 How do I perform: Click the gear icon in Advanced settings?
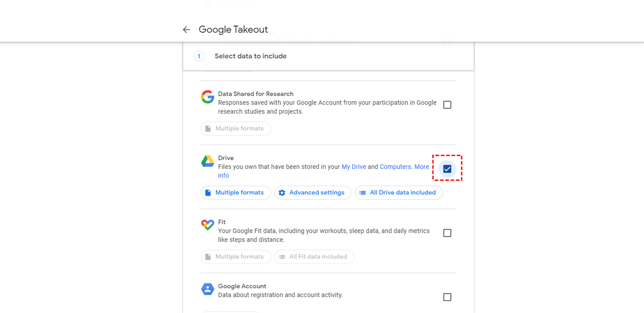(x=282, y=193)
